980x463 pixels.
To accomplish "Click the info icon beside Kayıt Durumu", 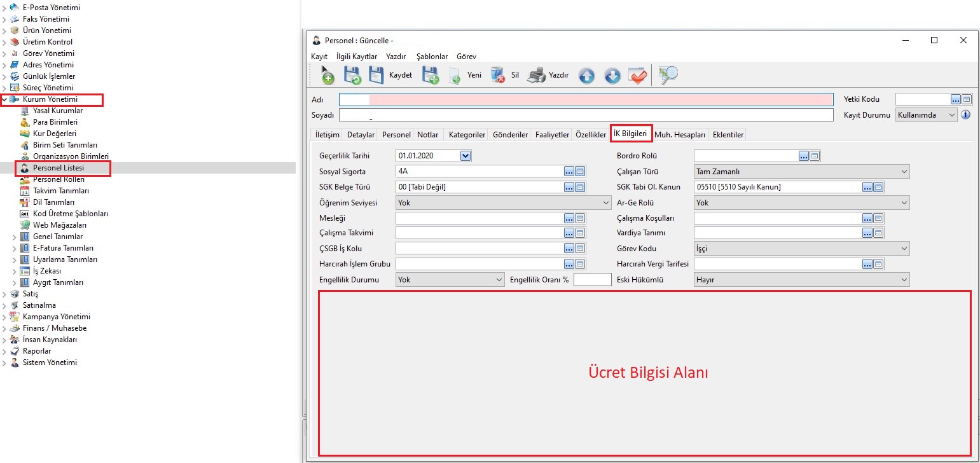I will (965, 115).
